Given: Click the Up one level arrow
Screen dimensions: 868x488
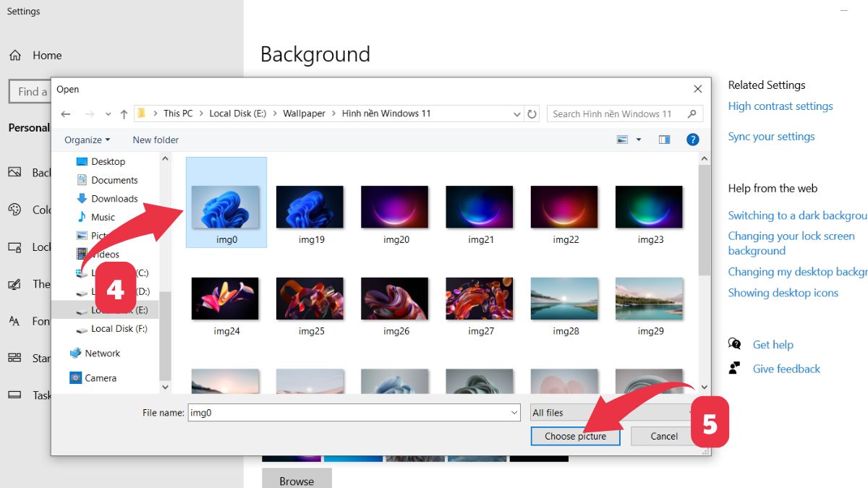Looking at the screenshot, I should point(124,114).
